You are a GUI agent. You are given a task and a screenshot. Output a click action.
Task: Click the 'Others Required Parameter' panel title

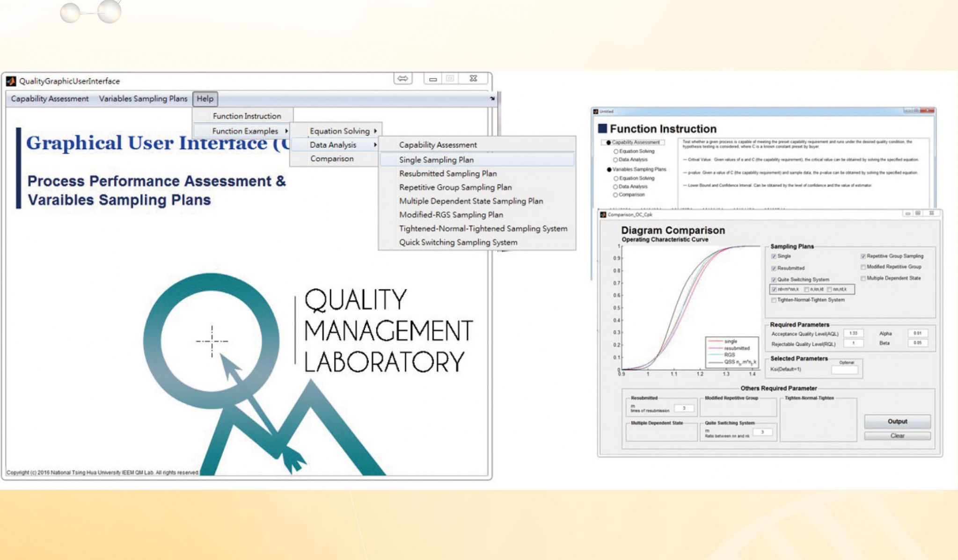(778, 388)
